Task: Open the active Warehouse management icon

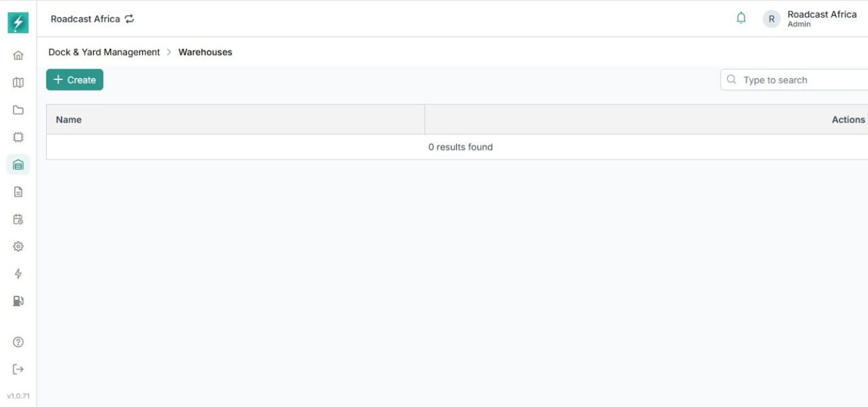Action: pos(18,164)
